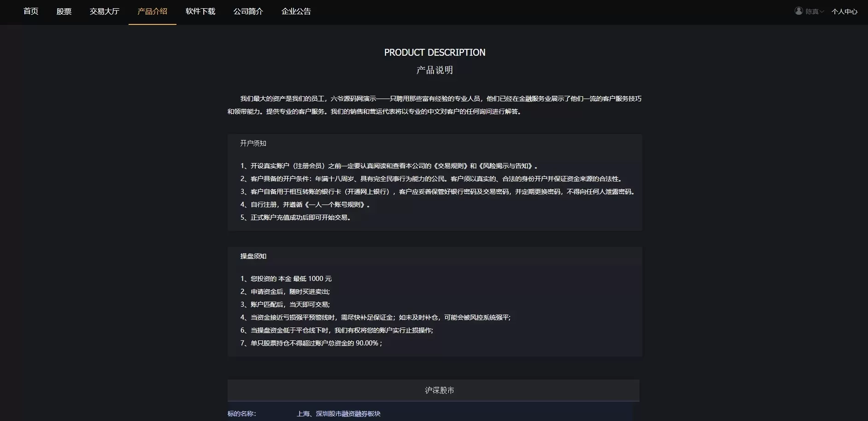
Task: Click the 产品说明 subtitle
Action: [434, 70]
